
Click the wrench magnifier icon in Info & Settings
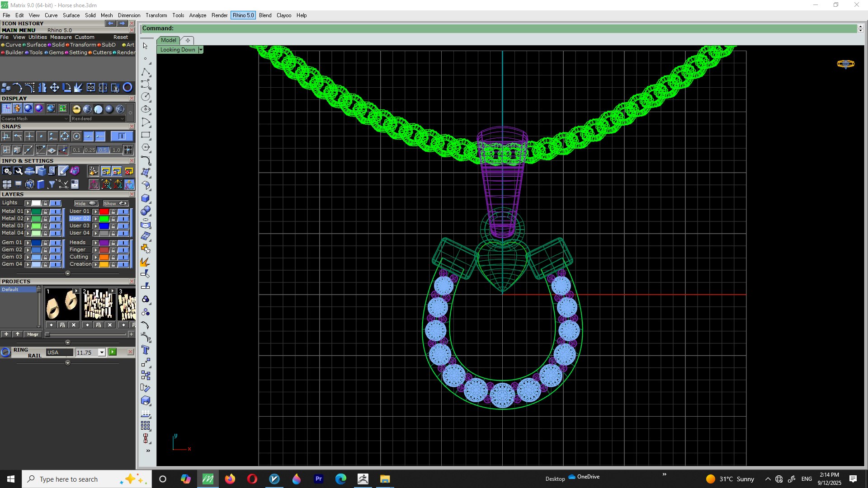coord(18,171)
